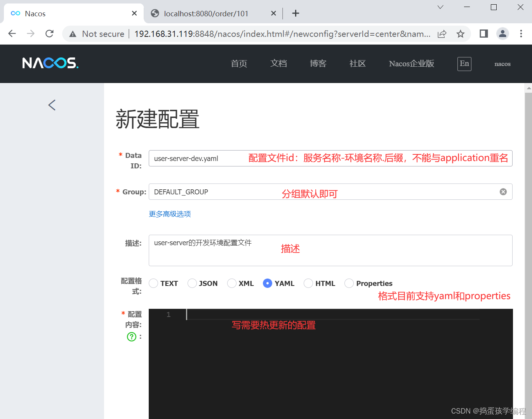Click the 描述 description textarea
Image resolution: width=532 pixels, height=419 pixels.
[330, 250]
